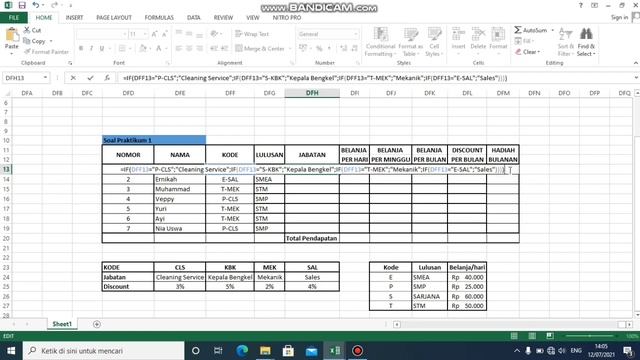Click the Save icon in quick access toolbar
Image resolution: width=640 pixels, height=360 pixels.
coord(22,5)
